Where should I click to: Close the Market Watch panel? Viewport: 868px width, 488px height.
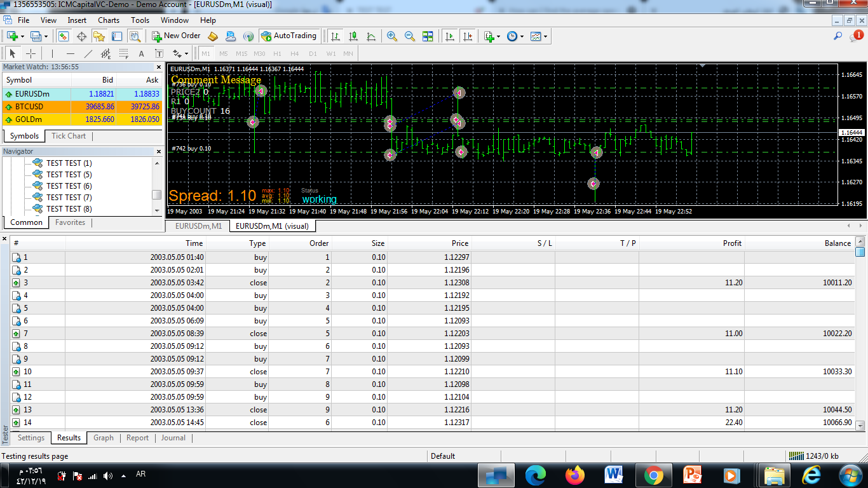(x=159, y=67)
